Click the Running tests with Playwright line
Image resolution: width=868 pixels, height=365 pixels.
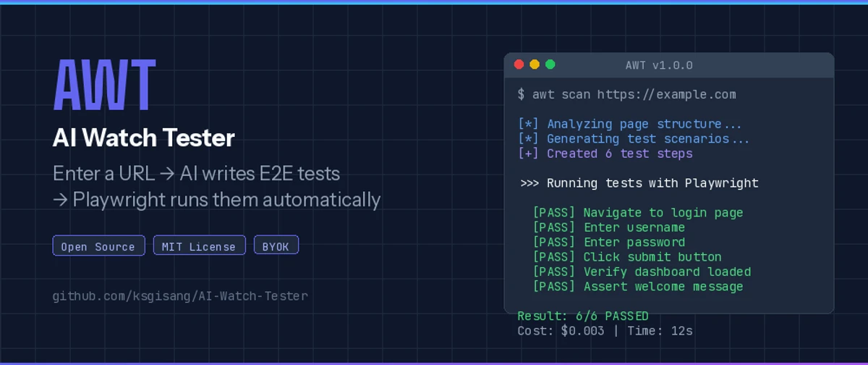[x=639, y=183]
